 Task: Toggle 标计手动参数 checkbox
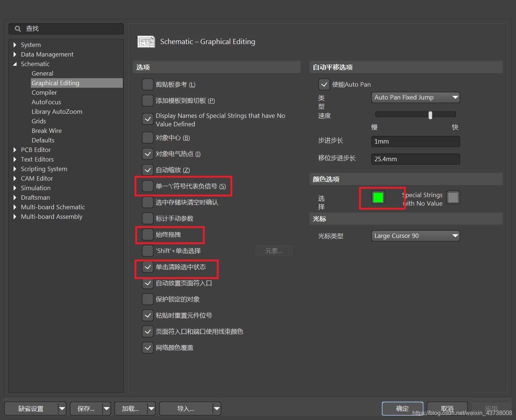pyautogui.click(x=147, y=218)
